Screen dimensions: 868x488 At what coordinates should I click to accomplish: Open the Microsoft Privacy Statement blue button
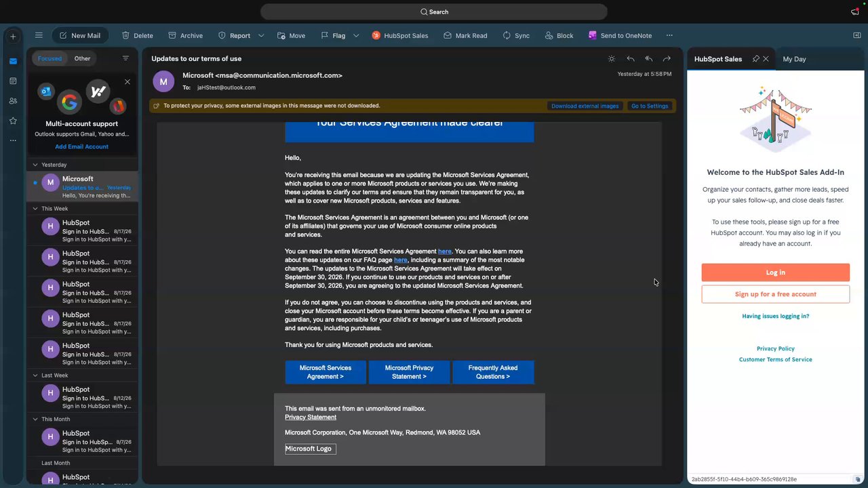(409, 372)
